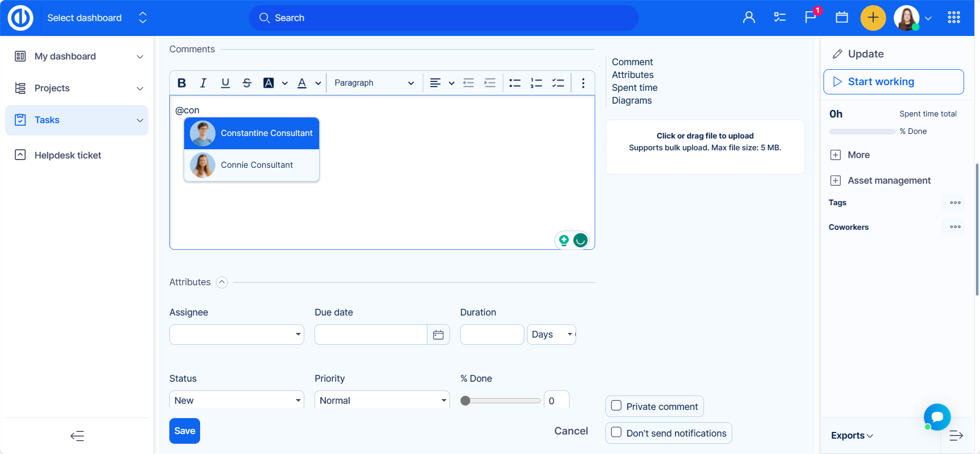Open the calendar icon in top bar
The height and width of the screenshot is (454, 980).
(841, 17)
